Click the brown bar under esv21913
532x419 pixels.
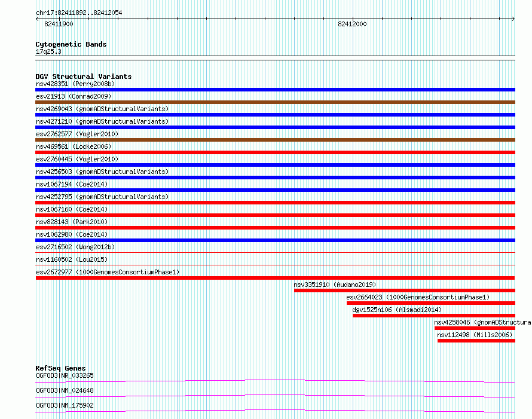tap(275, 102)
